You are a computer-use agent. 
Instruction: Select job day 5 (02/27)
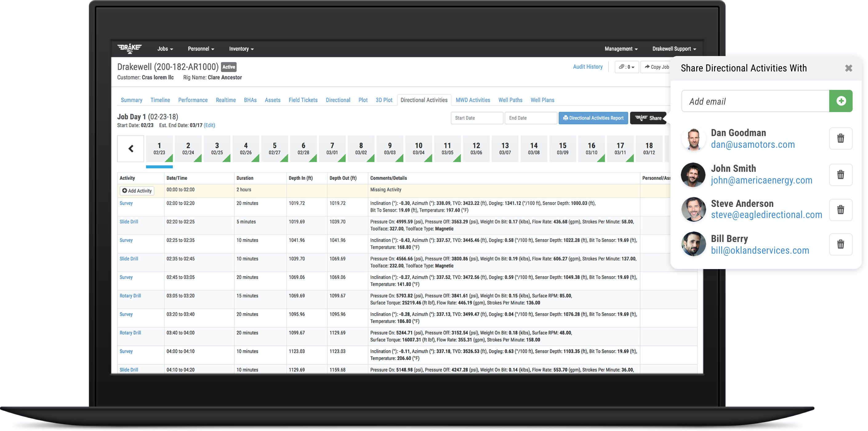click(275, 149)
